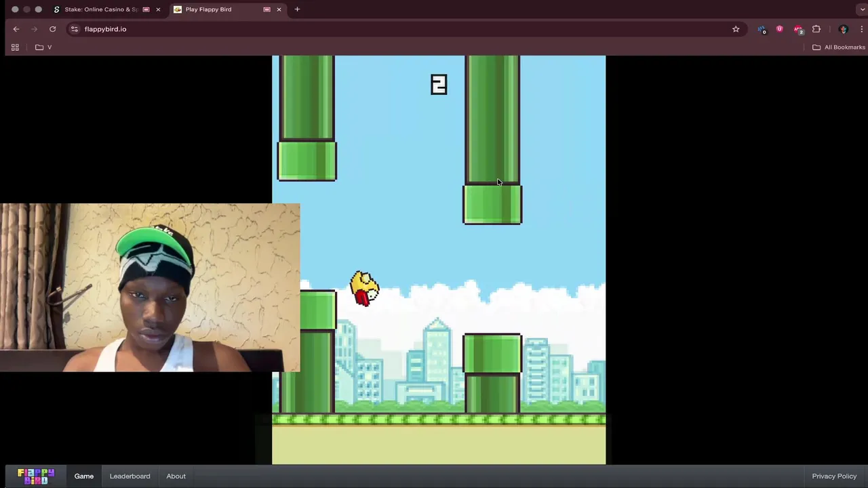868x488 pixels.
Task: Open the apps grid in bookmarks bar
Action: 15,47
